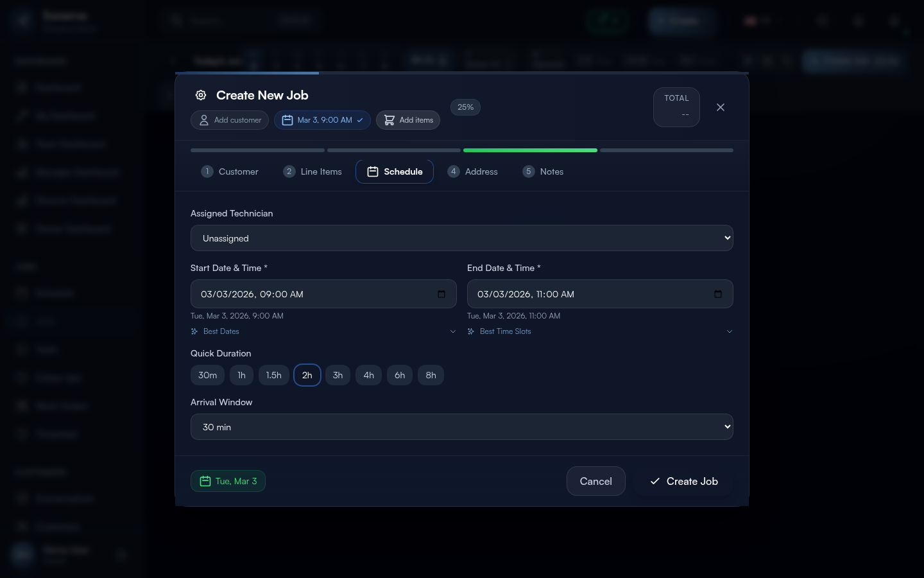Switch to the Line Items step tab

[x=312, y=171]
